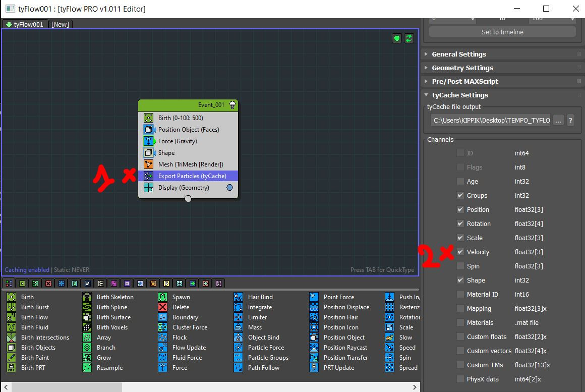Select the Display (Geometry) operator row
The image size is (585, 392).
tap(188, 187)
